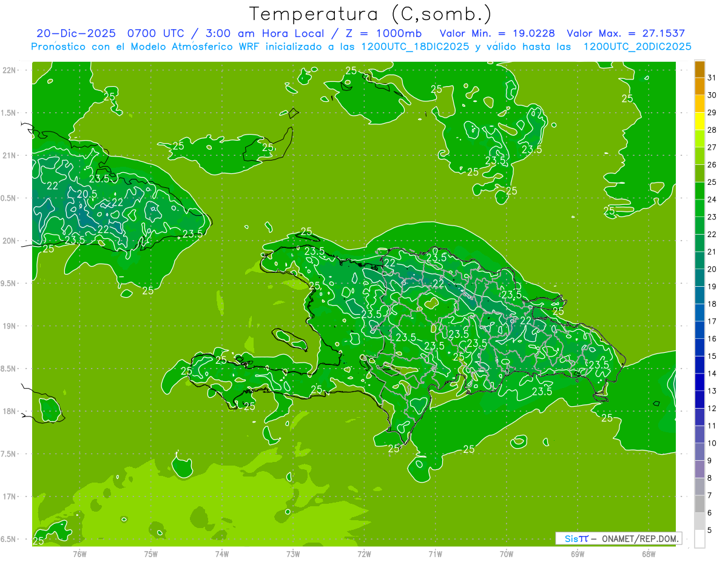The height and width of the screenshot is (562, 728).
Task: Click the "71W" longitude axis label
Action: click(x=435, y=554)
